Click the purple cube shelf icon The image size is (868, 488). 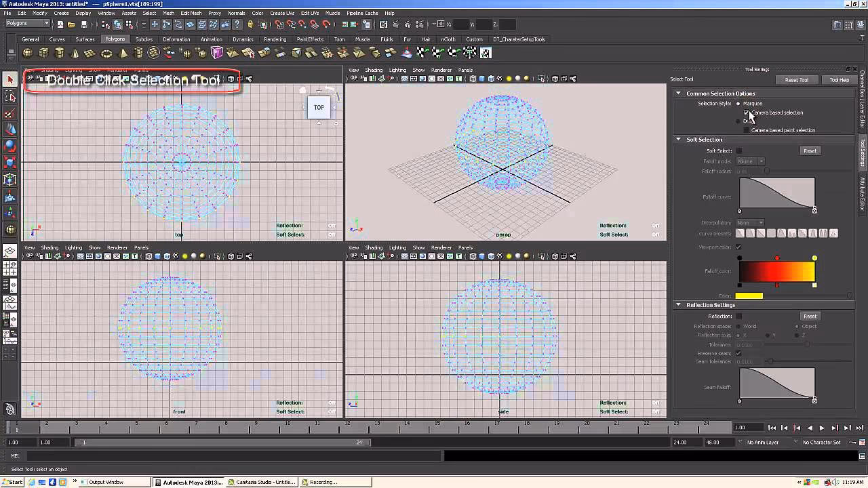click(217, 53)
